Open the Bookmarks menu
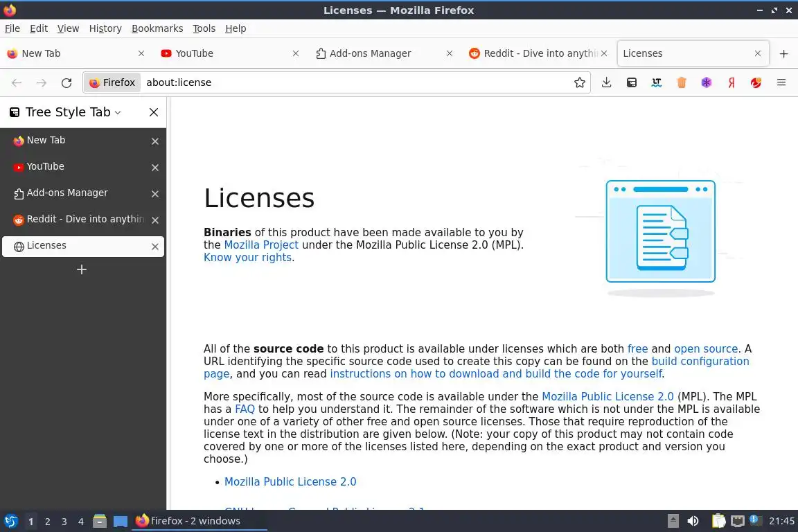 pos(157,28)
